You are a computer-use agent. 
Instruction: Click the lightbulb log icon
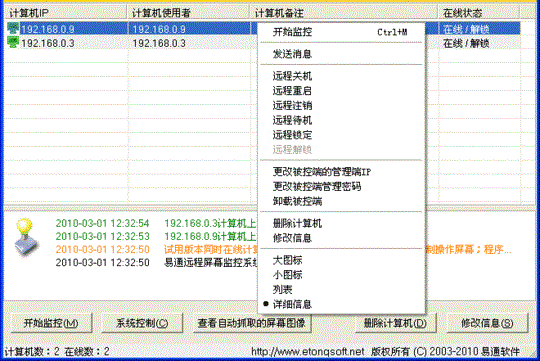pos(26,237)
